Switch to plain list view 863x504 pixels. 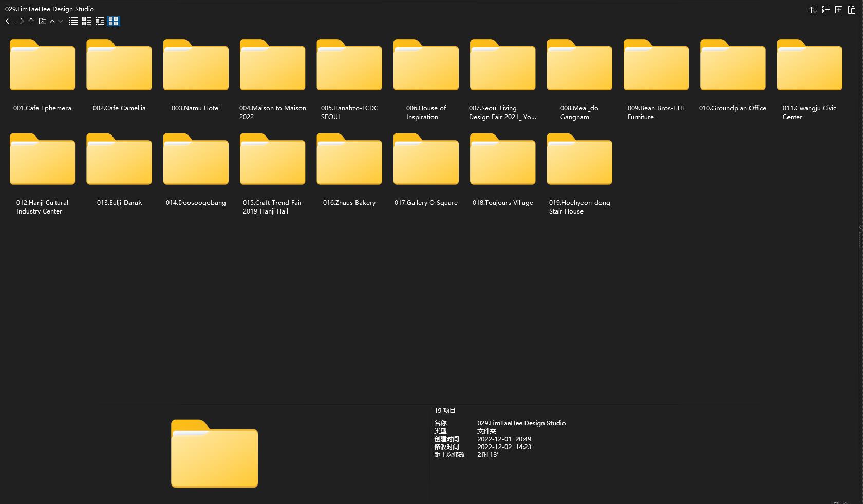[73, 21]
